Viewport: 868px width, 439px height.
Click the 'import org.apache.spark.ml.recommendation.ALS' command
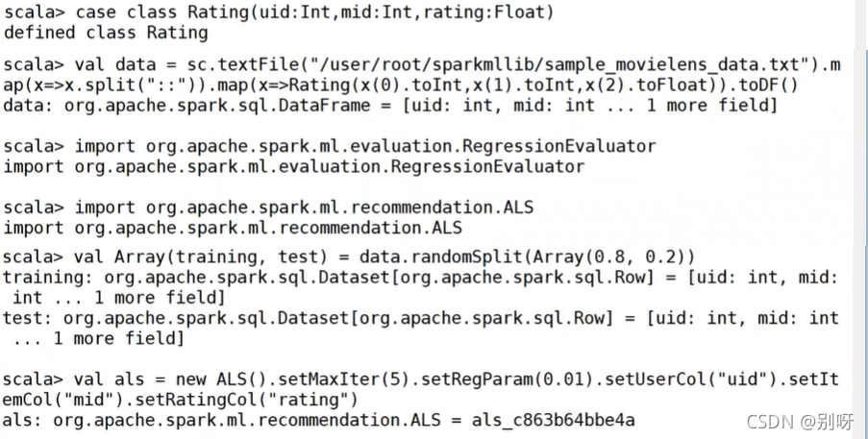tap(304, 207)
